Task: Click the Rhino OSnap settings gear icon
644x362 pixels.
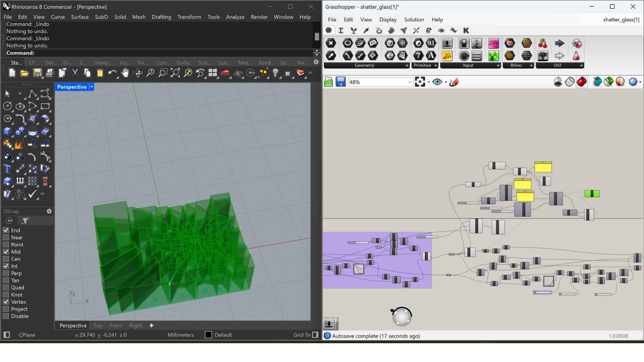Action: 49,211
